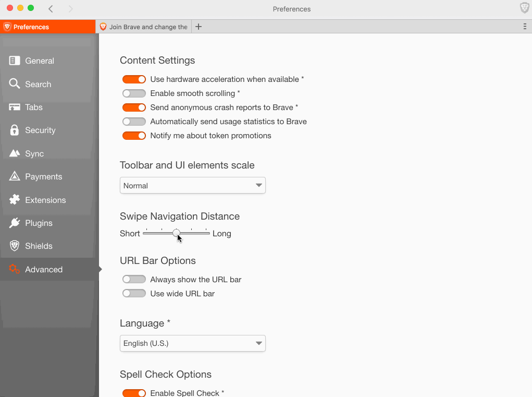Click the Sync sidebar icon
This screenshot has height=397, width=532.
14,153
